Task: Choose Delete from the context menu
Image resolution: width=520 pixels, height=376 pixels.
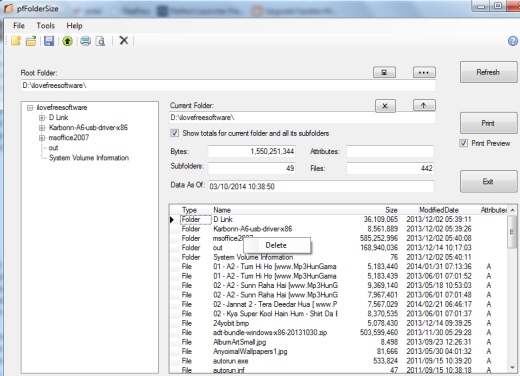Action: tap(277, 245)
